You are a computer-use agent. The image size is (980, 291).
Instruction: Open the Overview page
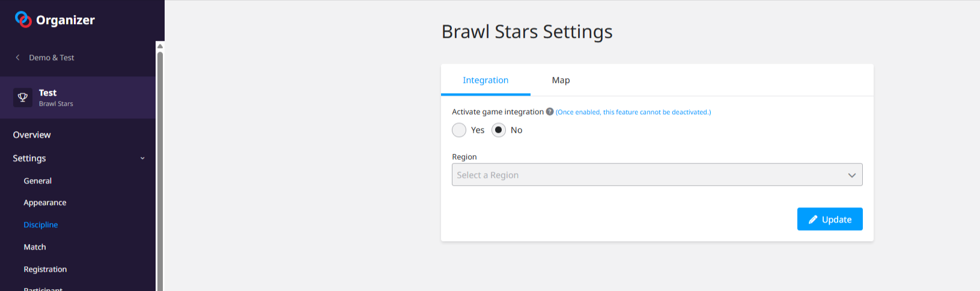(x=32, y=135)
